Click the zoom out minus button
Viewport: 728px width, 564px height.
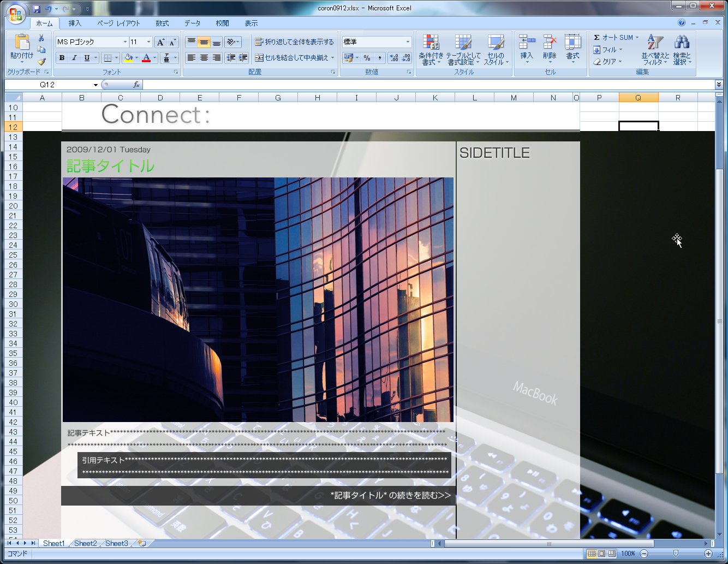(x=644, y=554)
